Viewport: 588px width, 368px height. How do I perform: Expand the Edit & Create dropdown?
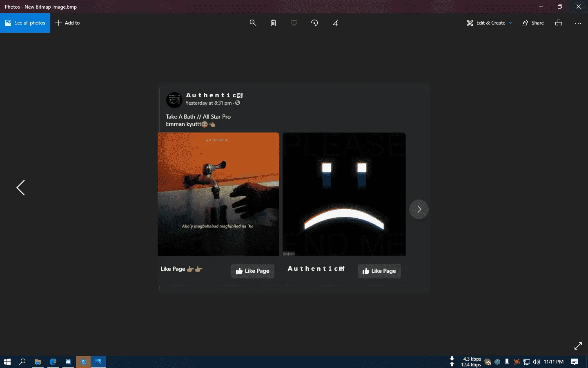click(x=489, y=23)
